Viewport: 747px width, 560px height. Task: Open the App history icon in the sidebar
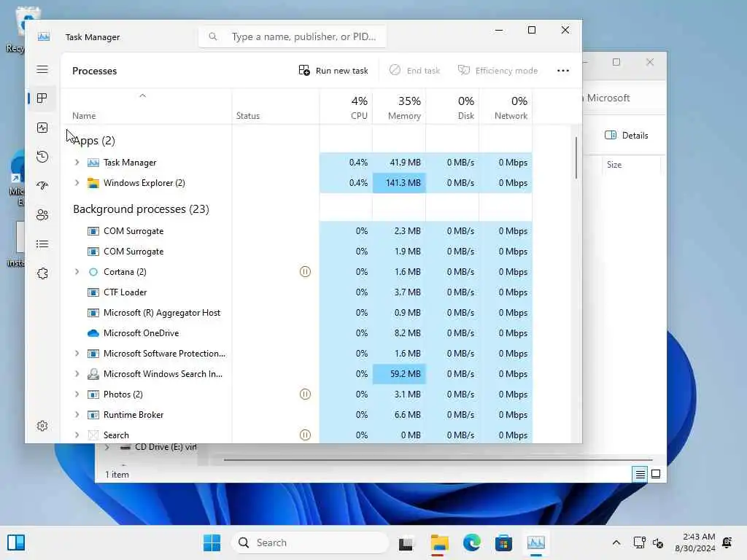[42, 157]
